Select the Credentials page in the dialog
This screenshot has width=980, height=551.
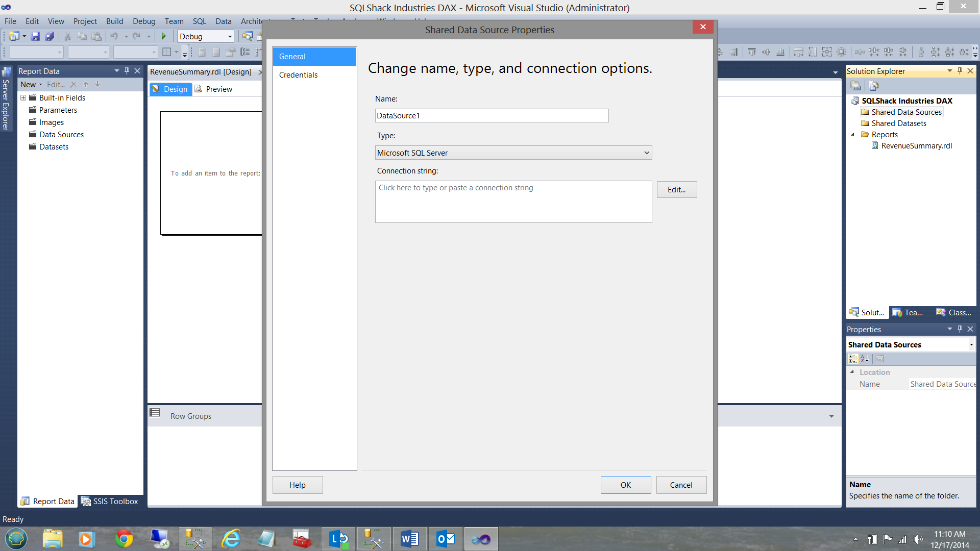point(298,74)
